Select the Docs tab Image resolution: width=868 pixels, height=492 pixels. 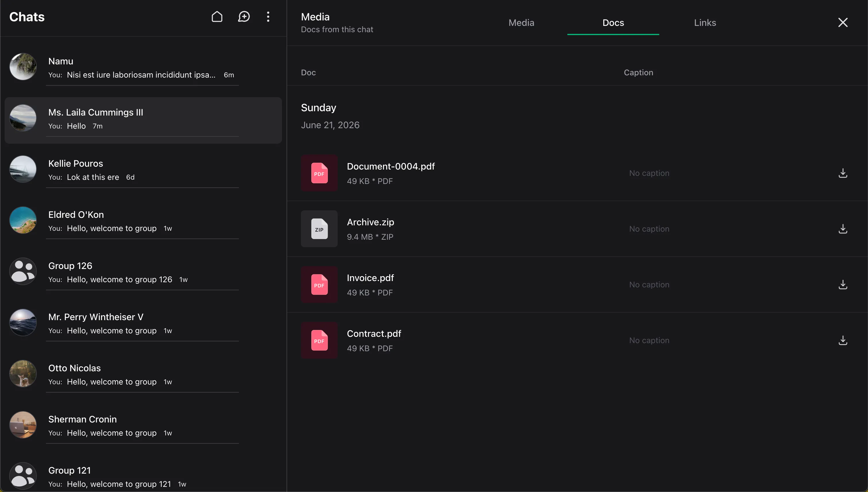click(613, 23)
